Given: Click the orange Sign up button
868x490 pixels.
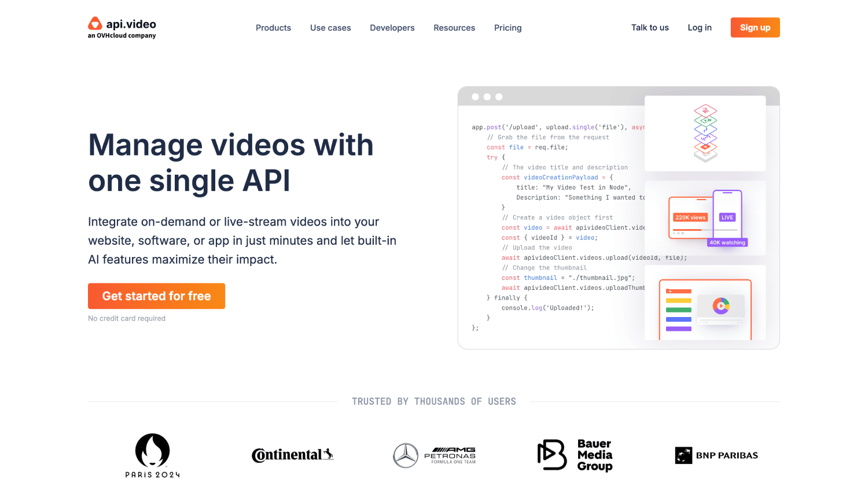Looking at the screenshot, I should coord(755,28).
